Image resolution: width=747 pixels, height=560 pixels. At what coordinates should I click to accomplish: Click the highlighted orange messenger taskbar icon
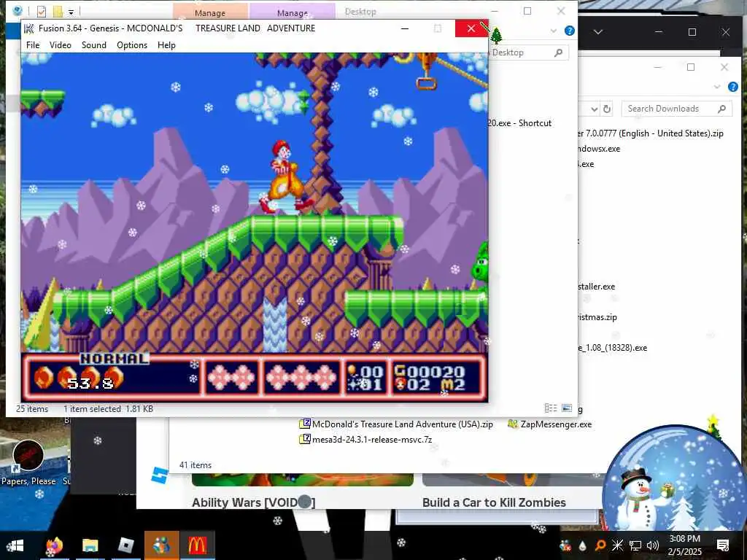click(x=161, y=545)
